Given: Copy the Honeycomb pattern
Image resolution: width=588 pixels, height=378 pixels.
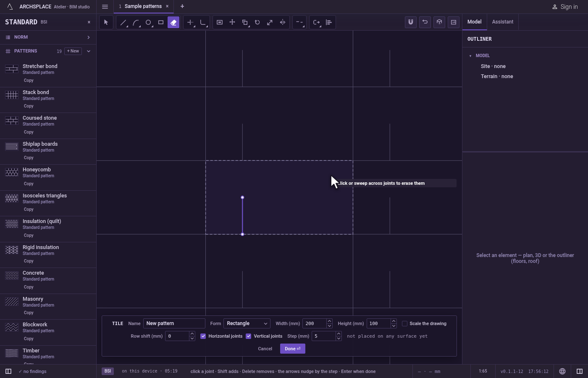Looking at the screenshot, I should [29, 184].
